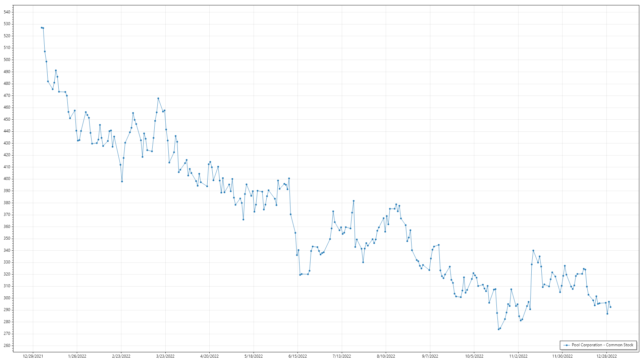
Task: Select the November peak point near 340
Action: pyautogui.click(x=533, y=251)
